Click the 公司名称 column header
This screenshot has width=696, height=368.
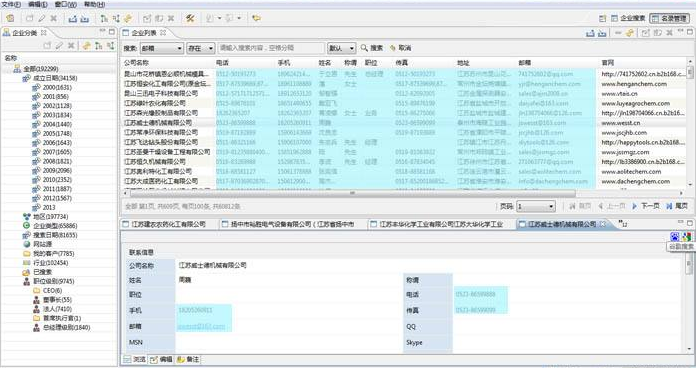136,63
